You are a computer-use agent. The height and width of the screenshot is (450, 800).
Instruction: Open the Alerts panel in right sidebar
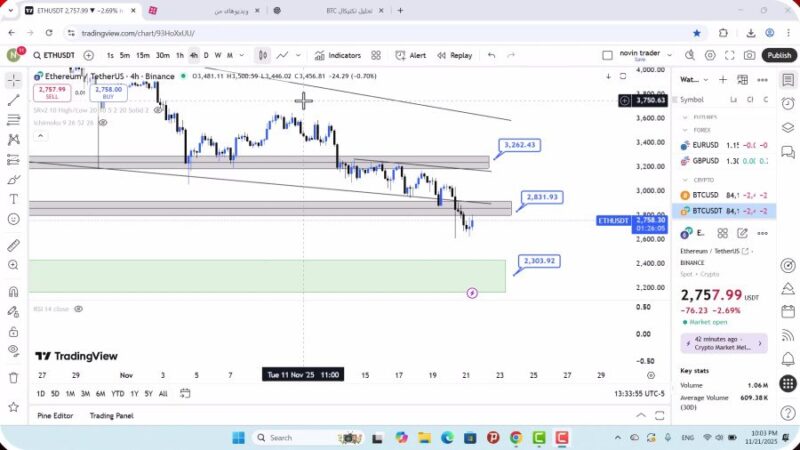(x=788, y=103)
